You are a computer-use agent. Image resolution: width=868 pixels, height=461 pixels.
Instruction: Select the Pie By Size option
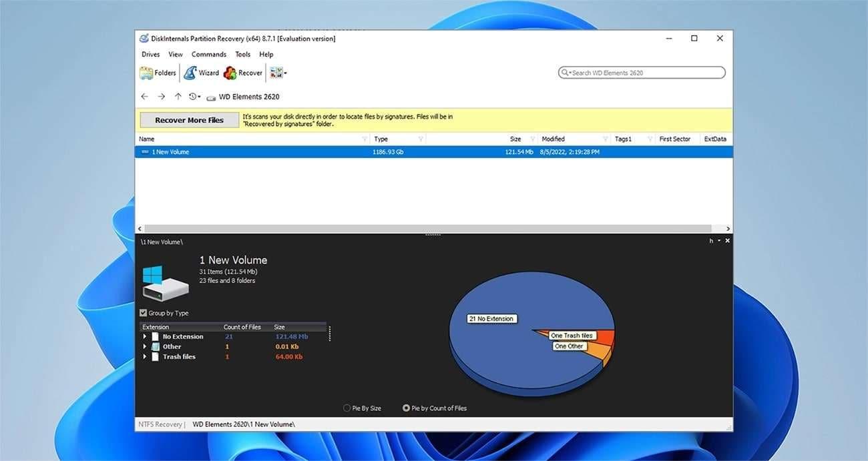click(347, 408)
